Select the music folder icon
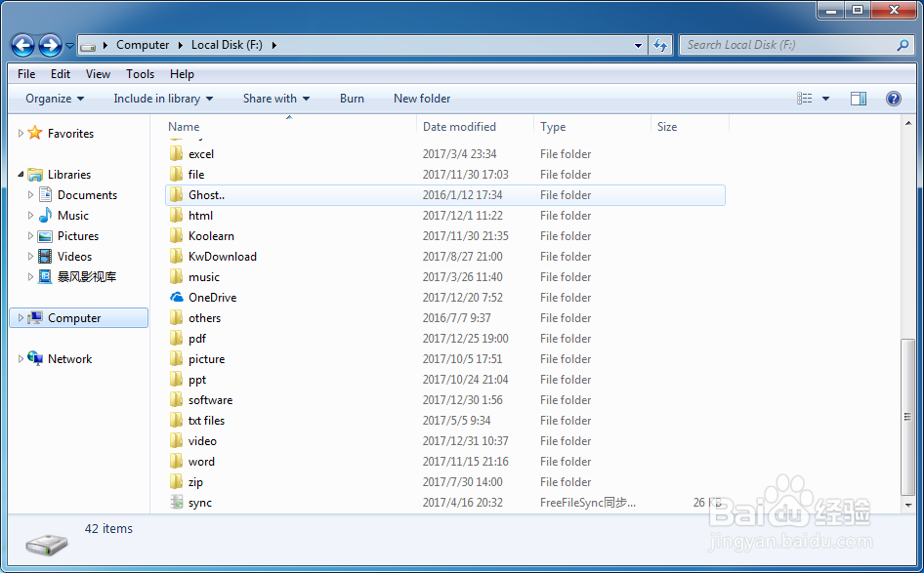Viewport: 924px width, 573px height. pyautogui.click(x=176, y=277)
